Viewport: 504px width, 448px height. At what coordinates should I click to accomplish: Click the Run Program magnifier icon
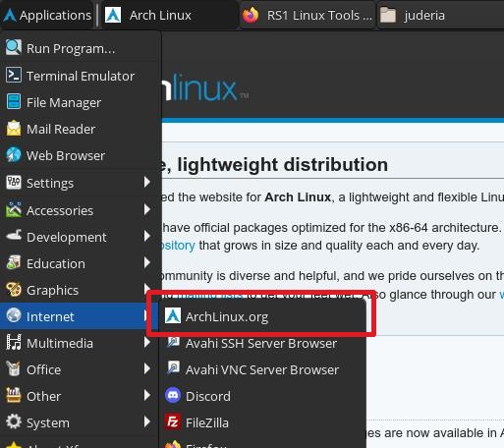coord(14,48)
